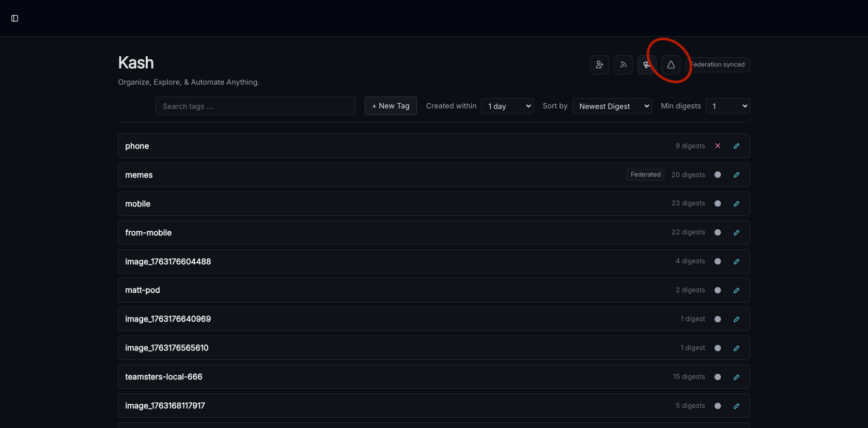Toggle the status dot on from-mobile tag
The image size is (868, 428).
pos(718,233)
